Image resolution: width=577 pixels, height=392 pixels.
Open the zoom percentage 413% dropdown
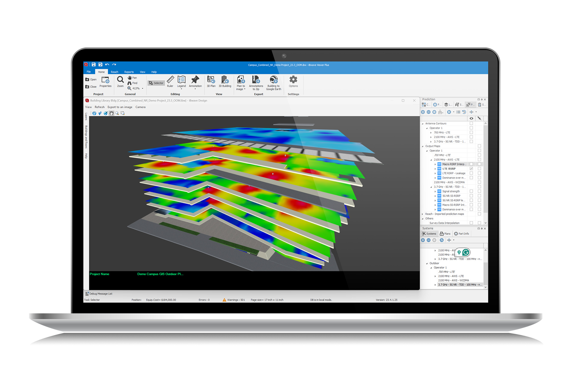tap(142, 88)
